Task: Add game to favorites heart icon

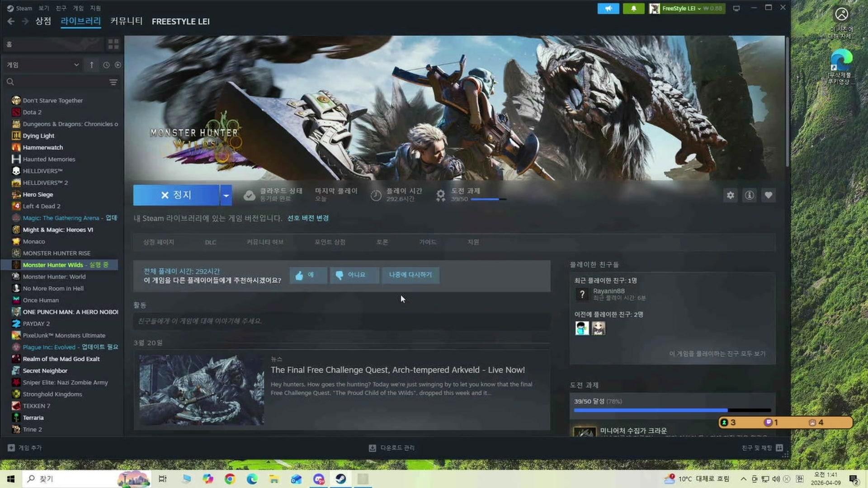Action: click(768, 195)
